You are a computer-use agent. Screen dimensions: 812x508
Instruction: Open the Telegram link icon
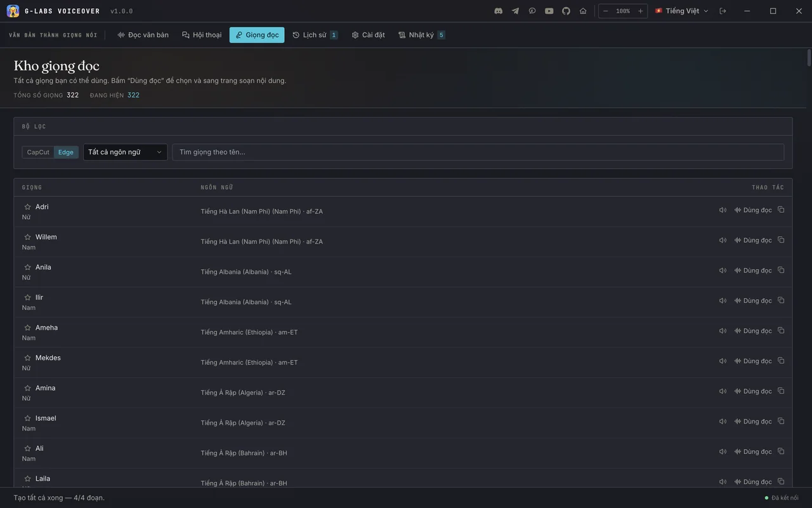click(x=515, y=11)
